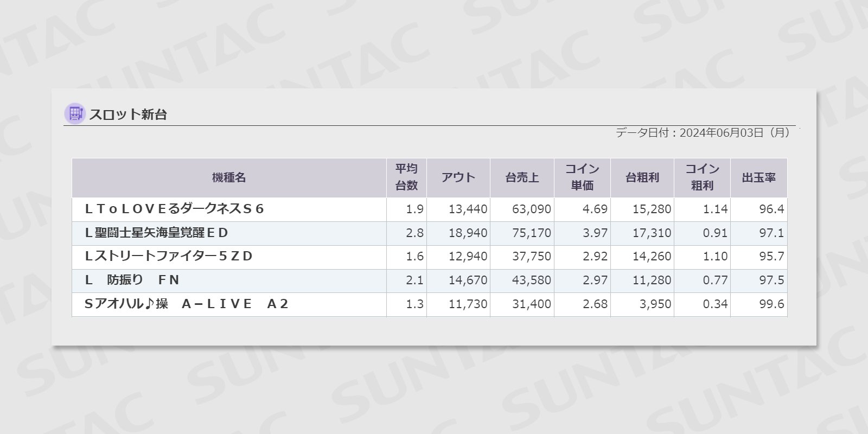Click the 0.34 coin gross profit
Screen dimensions: 868x434
[715, 304]
